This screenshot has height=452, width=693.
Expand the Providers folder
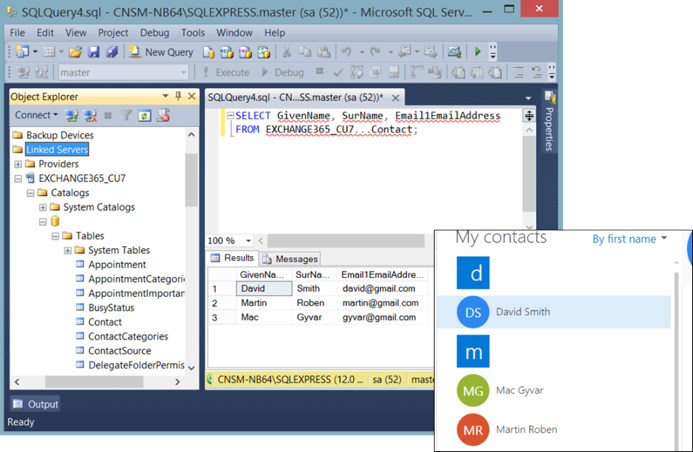tap(18, 164)
